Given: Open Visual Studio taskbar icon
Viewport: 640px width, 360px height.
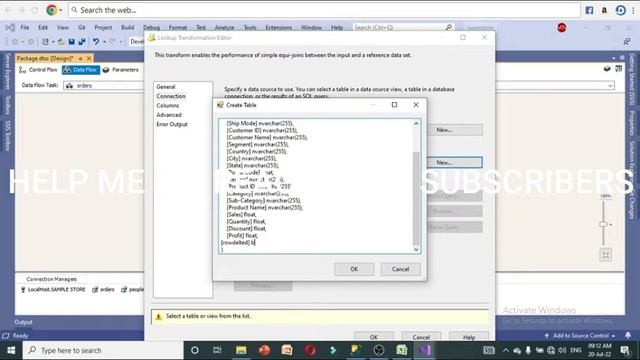Looking at the screenshot, I should pos(424,350).
